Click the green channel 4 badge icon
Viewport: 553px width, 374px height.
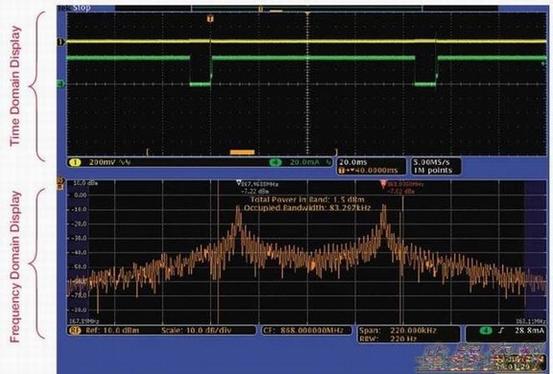pos(275,162)
